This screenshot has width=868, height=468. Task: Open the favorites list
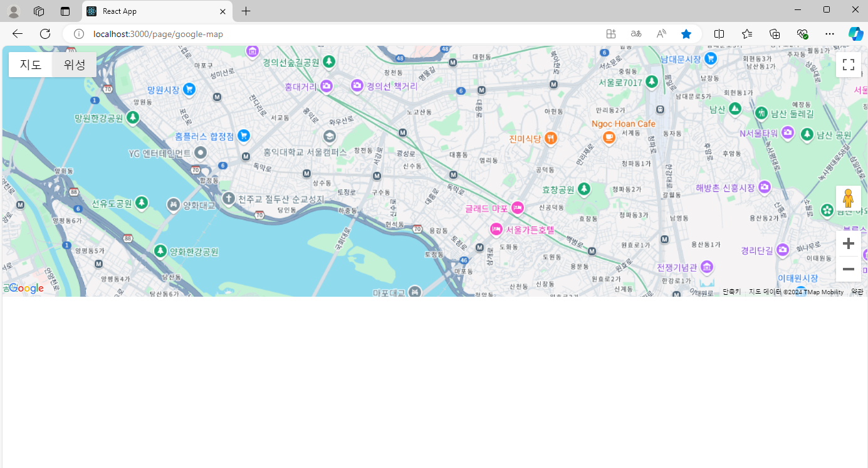pos(747,34)
